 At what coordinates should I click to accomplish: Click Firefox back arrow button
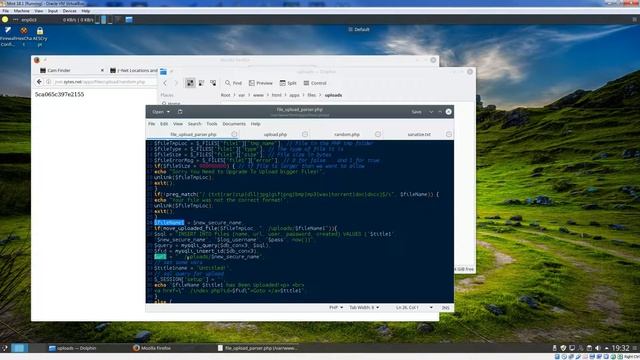click(39, 82)
